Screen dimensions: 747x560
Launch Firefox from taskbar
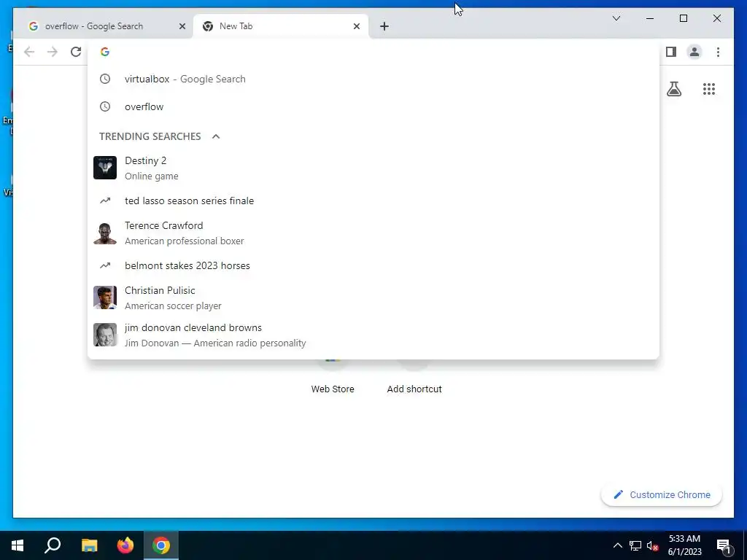tap(125, 545)
